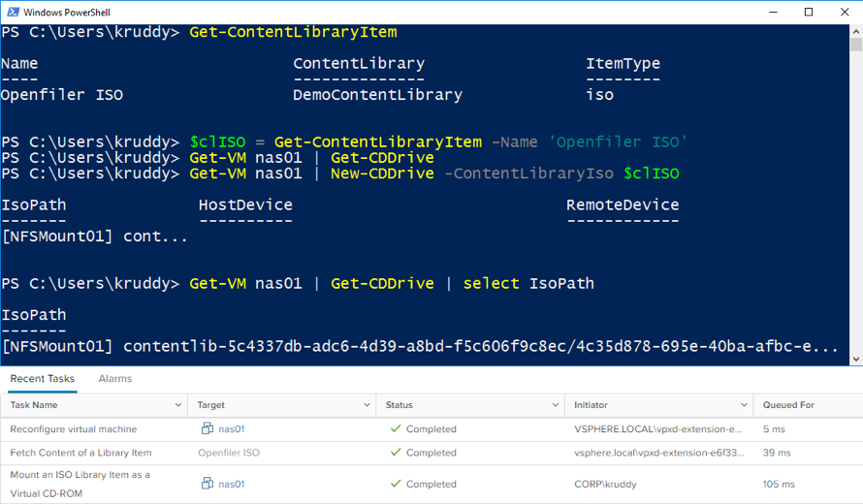Select Fetch Content of a Library Item task

(80, 453)
